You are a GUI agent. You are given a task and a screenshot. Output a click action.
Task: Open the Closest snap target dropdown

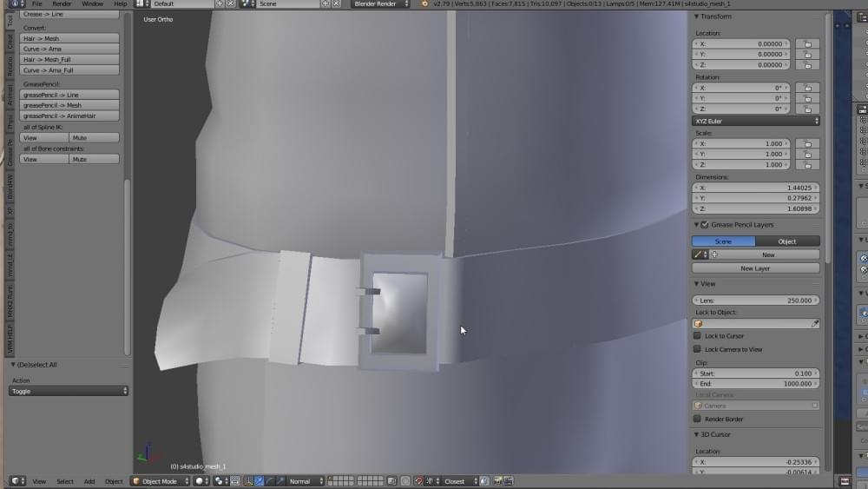pos(460,481)
